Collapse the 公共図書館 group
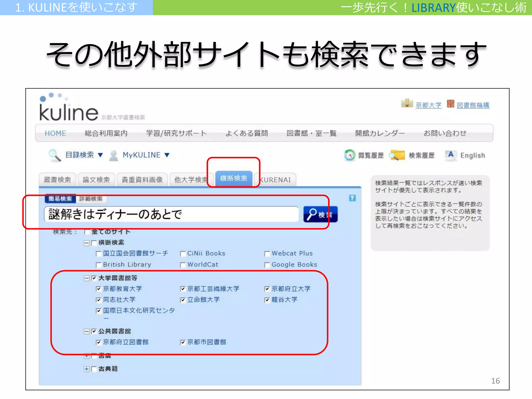Viewport: 532px width, 399px height. (87, 331)
